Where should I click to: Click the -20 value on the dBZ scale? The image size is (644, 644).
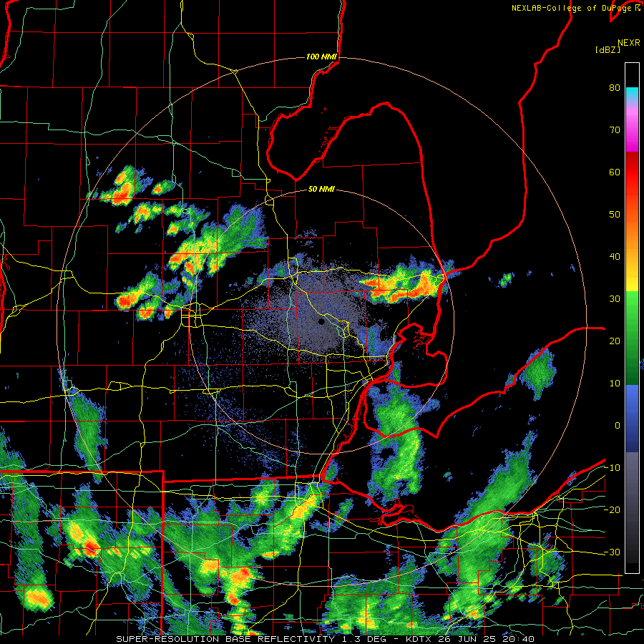612,510
